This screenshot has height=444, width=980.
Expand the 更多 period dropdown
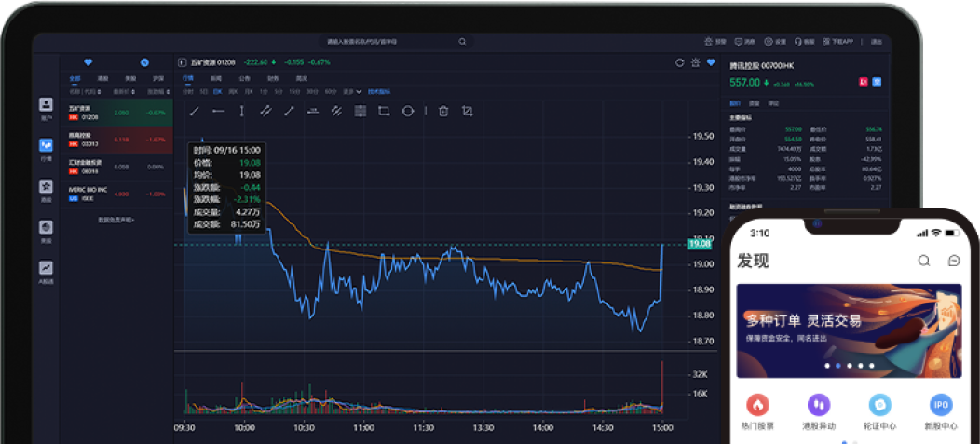[352, 92]
